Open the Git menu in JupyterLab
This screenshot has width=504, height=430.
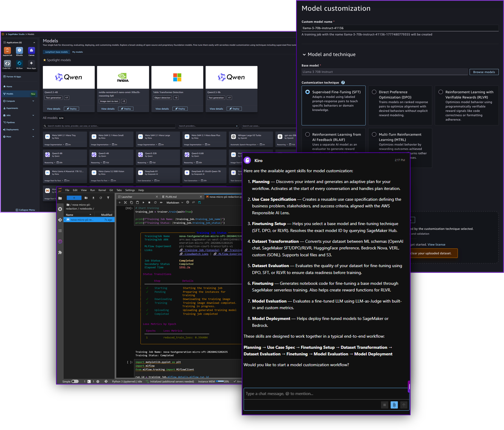(x=111, y=190)
